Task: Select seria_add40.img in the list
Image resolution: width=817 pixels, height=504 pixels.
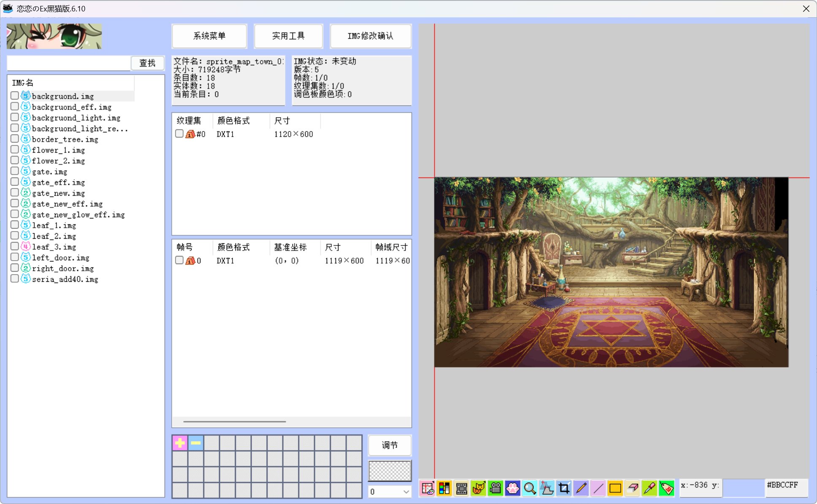Action: click(x=65, y=279)
